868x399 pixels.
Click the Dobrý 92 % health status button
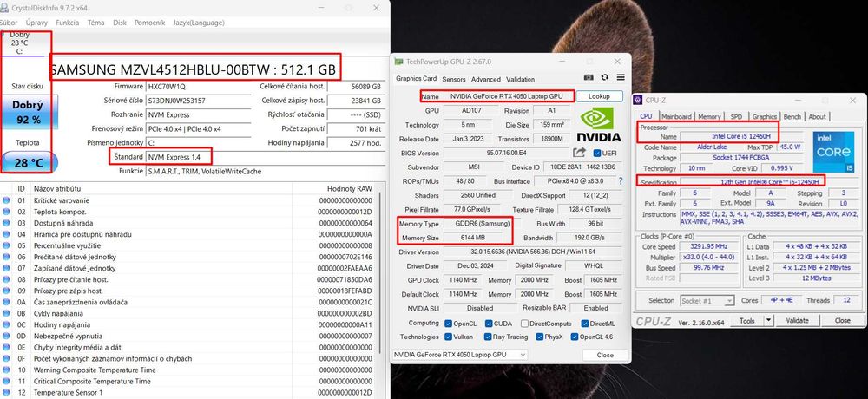(28, 111)
